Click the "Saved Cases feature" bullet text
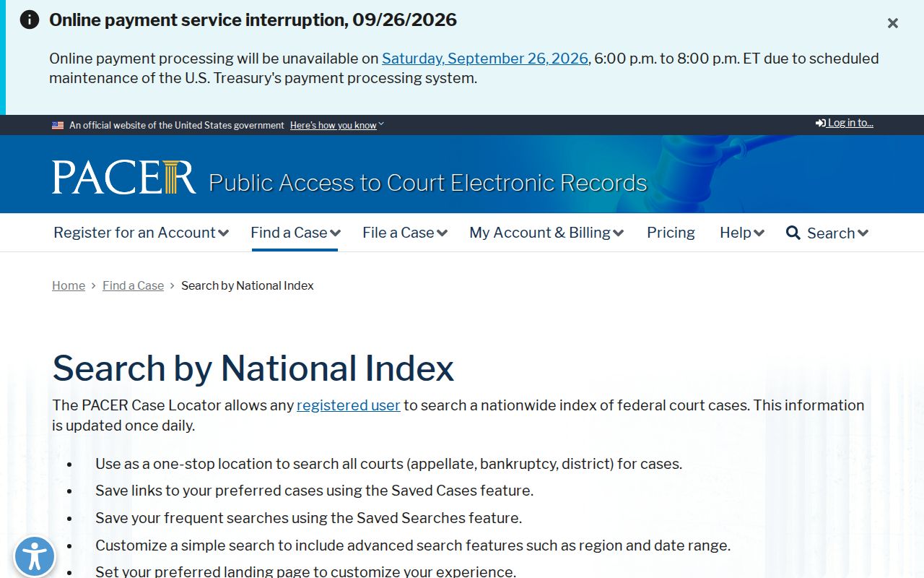Image resolution: width=924 pixels, height=578 pixels. coord(314,491)
